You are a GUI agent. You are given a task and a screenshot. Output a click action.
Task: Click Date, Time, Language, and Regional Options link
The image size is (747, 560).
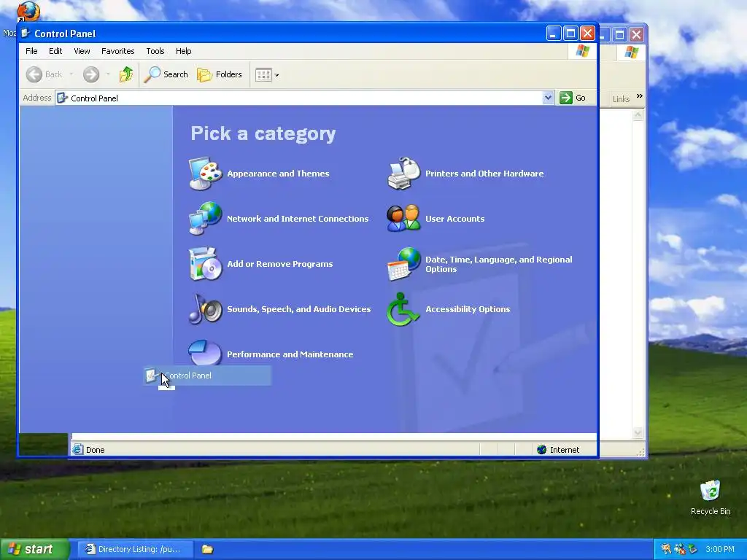pyautogui.click(x=498, y=264)
